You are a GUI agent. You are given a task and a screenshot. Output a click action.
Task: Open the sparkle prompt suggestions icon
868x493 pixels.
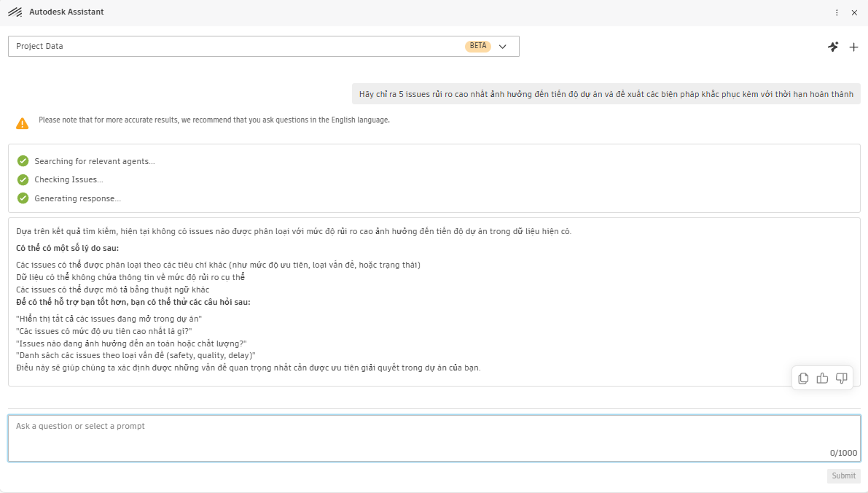tap(833, 47)
